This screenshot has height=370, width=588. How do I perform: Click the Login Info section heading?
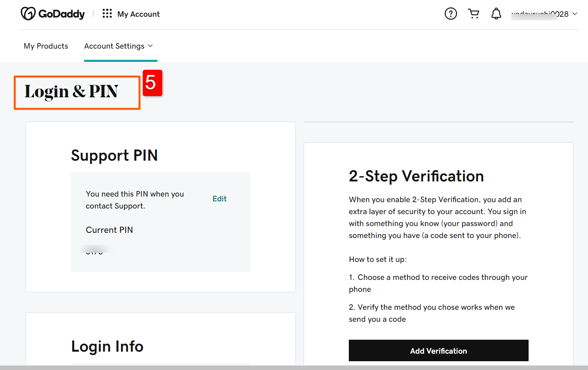pyautogui.click(x=107, y=346)
